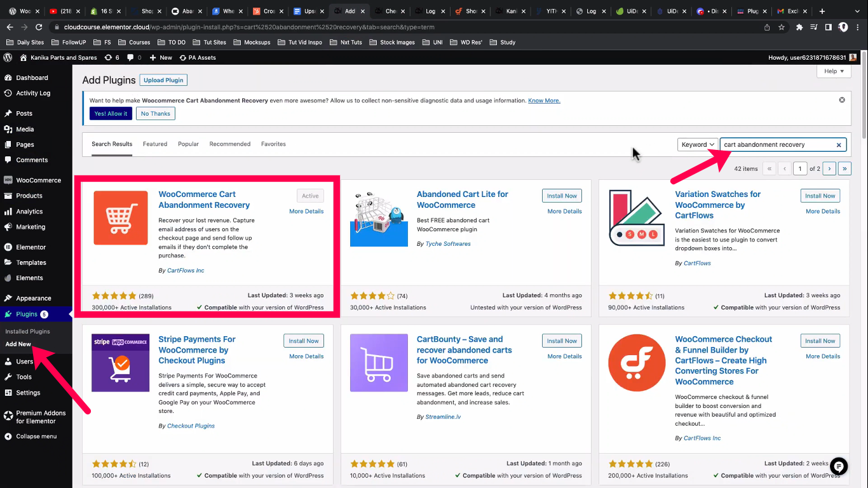Bookmark this page with the star icon
868x488 pixels.
[x=782, y=27]
